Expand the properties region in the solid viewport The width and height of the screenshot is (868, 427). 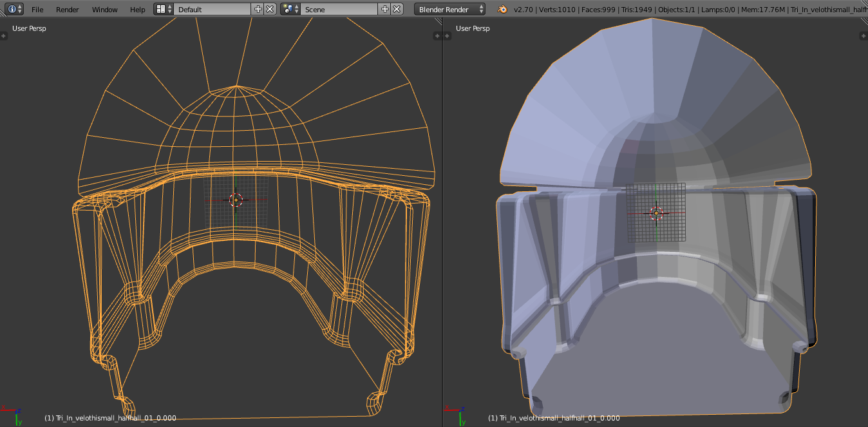(864, 36)
